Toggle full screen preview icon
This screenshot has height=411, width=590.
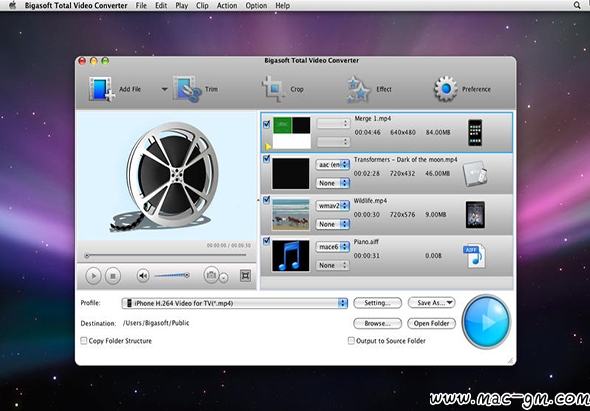[x=245, y=276]
